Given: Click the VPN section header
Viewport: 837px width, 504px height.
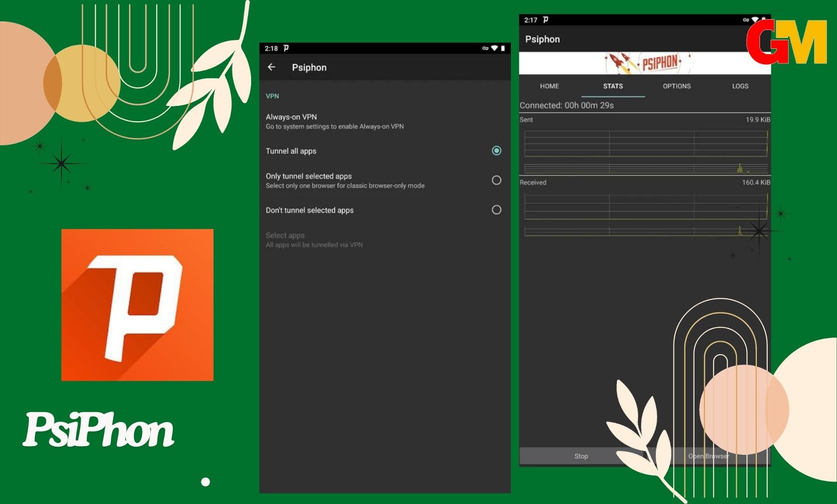Looking at the screenshot, I should coord(272,96).
